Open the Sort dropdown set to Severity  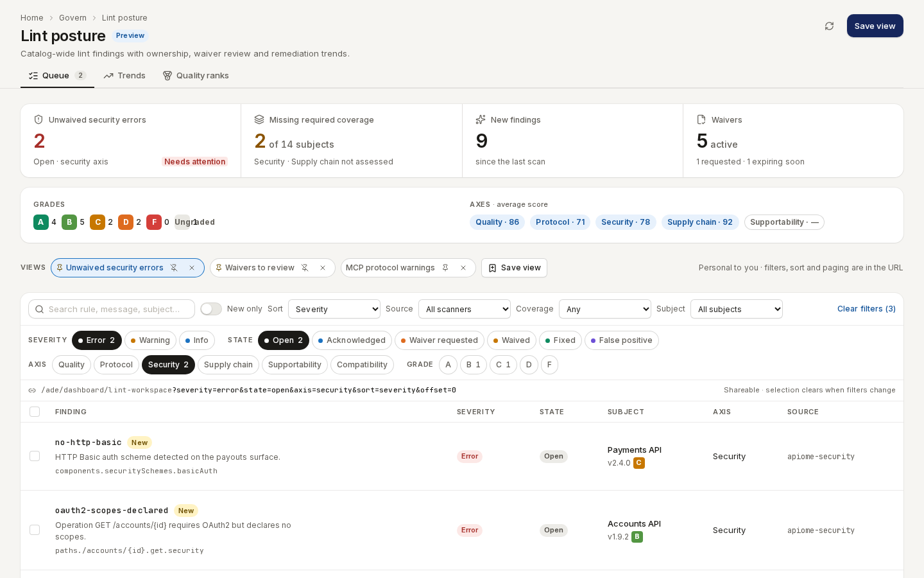click(334, 309)
